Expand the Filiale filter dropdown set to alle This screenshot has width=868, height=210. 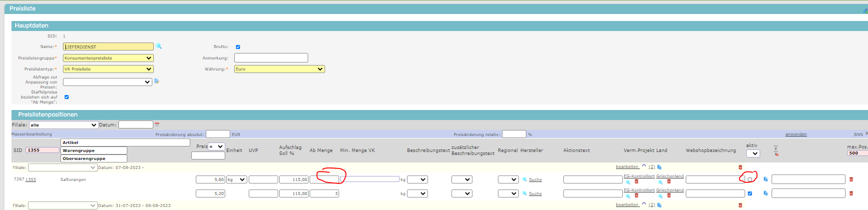(x=63, y=125)
